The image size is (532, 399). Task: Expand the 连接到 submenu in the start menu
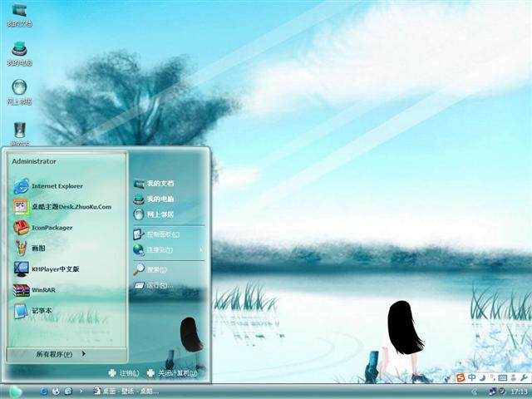coord(169,250)
